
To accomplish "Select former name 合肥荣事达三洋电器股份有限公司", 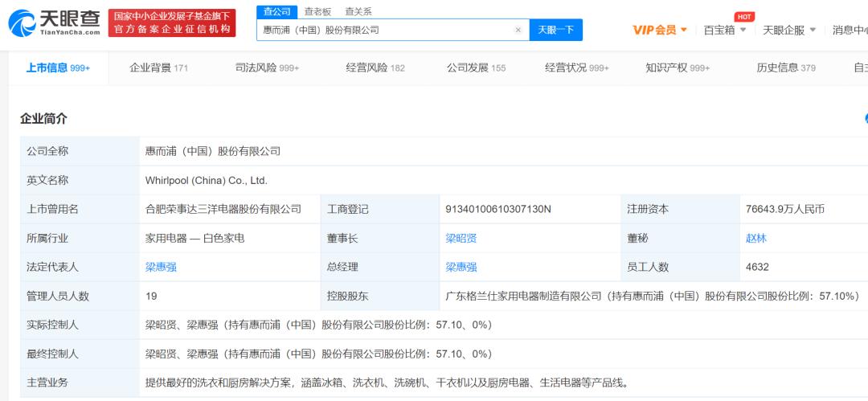I will tap(223, 210).
